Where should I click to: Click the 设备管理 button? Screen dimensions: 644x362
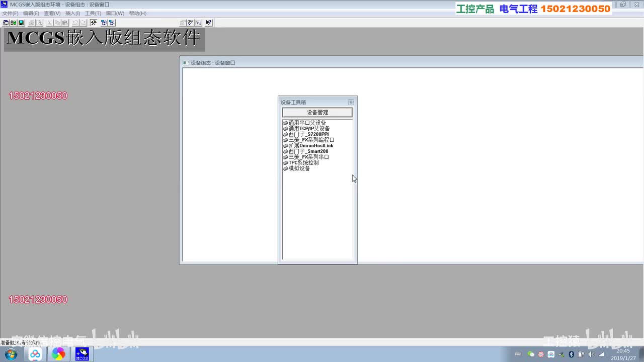coord(317,113)
